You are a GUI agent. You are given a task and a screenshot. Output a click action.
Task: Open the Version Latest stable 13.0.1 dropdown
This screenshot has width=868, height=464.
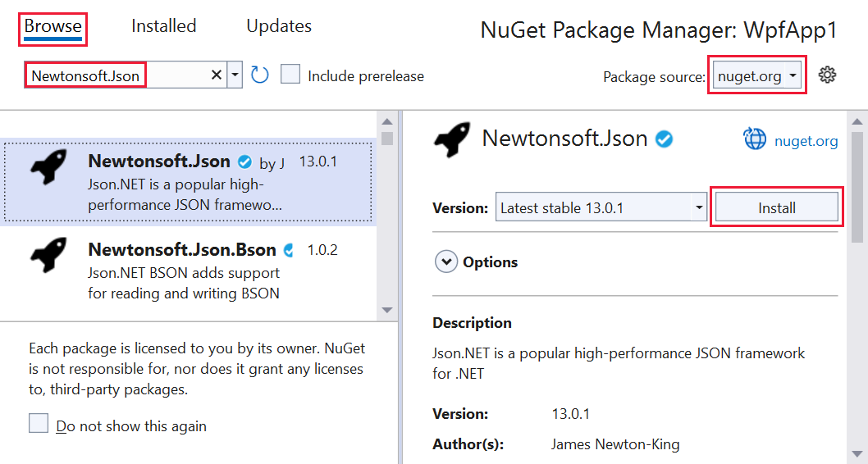coord(601,207)
